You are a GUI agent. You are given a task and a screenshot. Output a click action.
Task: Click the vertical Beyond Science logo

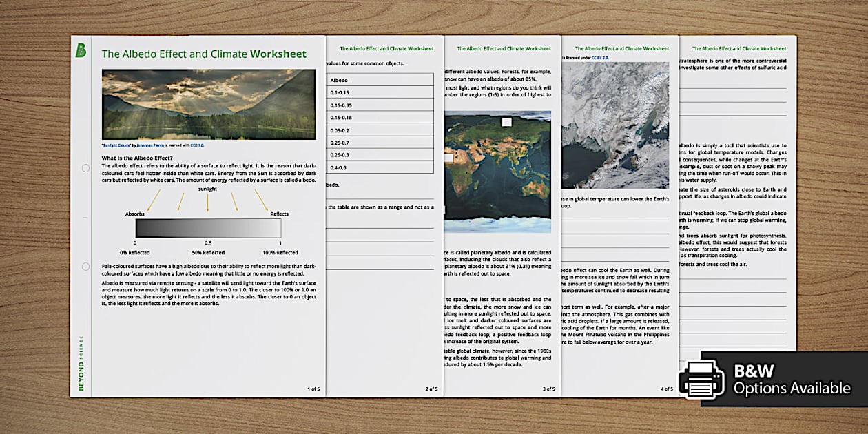(81, 363)
